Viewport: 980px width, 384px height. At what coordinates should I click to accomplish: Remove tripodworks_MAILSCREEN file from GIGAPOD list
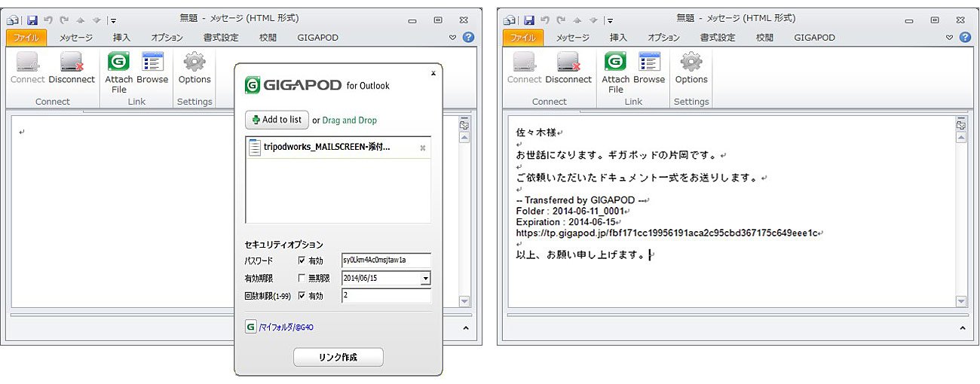tap(422, 148)
